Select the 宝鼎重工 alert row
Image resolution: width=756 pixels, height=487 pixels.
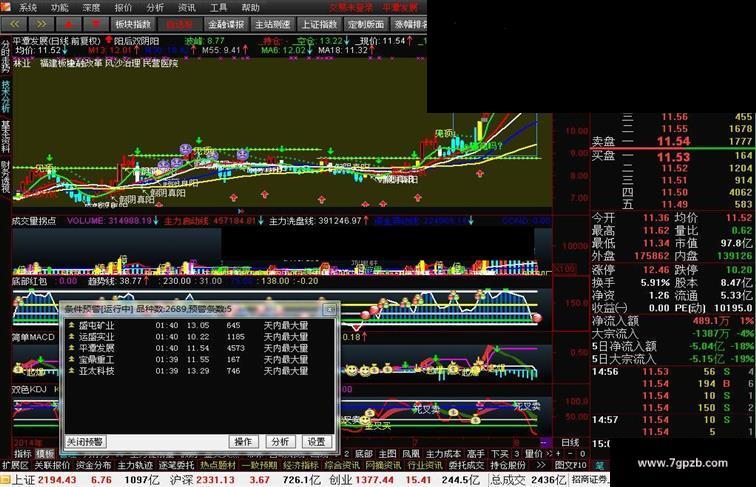click(x=199, y=359)
